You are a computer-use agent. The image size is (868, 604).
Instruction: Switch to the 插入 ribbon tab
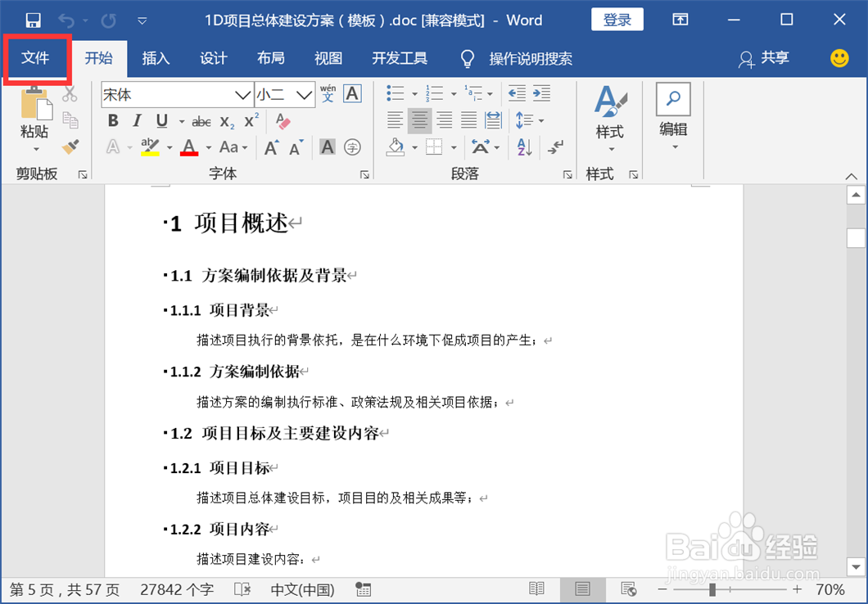click(x=156, y=58)
